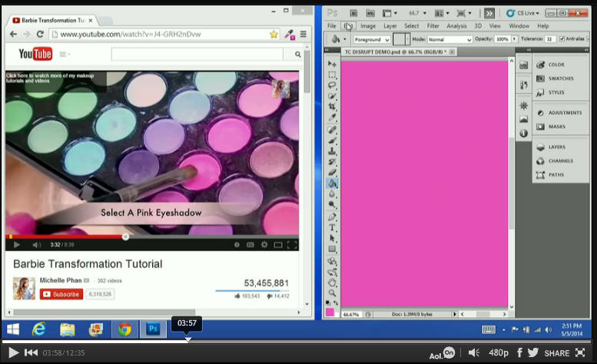Open the Opacity slider popup arrow
The image size is (597, 364).
[x=514, y=39]
